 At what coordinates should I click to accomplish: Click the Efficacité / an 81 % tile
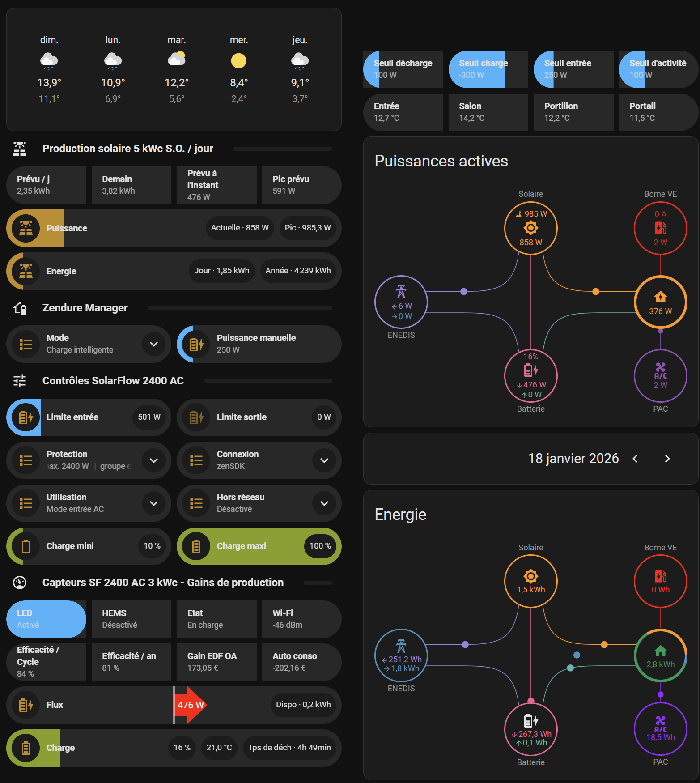pos(132,662)
